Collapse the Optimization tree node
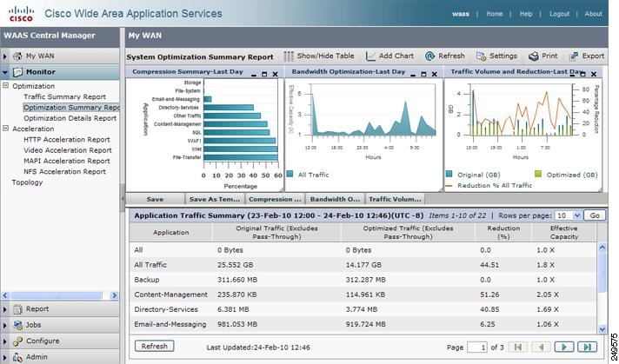The height and width of the screenshot is (364, 619). coord(5,86)
